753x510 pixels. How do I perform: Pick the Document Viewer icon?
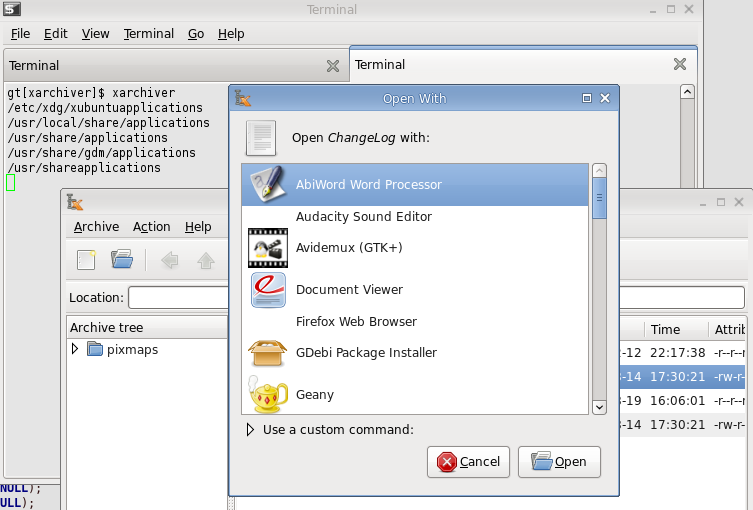tap(267, 290)
